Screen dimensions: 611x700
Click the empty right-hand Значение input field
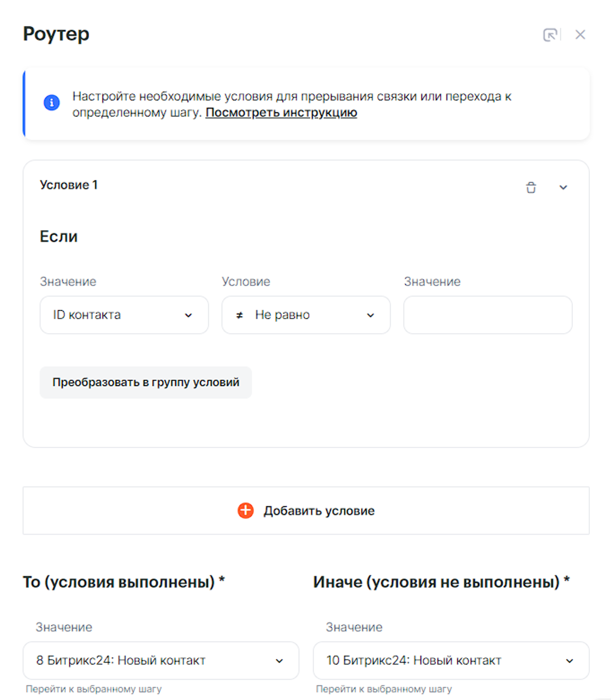pos(487,315)
